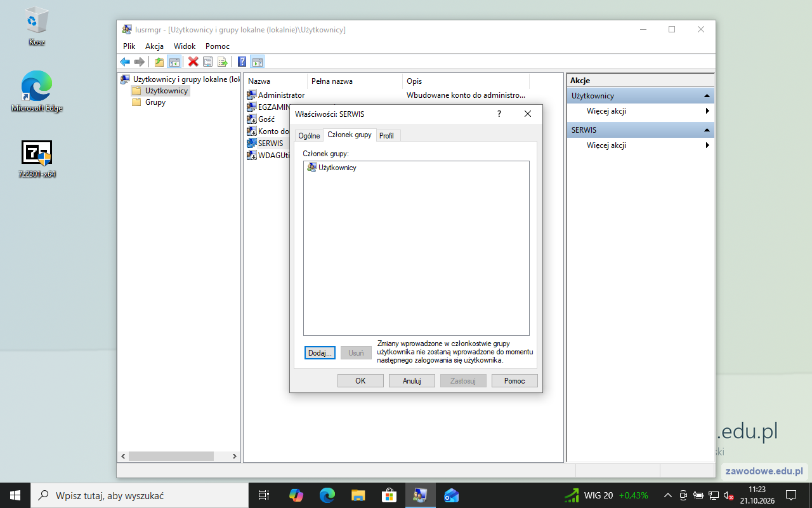Screen dimensions: 812x508
Task: Open Task View from the taskbar
Action: [264, 495]
